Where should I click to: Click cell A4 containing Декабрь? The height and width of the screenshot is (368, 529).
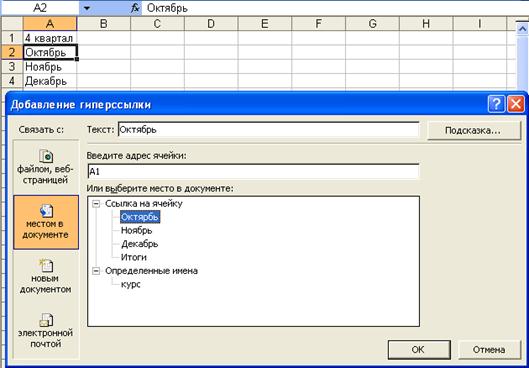[50, 81]
